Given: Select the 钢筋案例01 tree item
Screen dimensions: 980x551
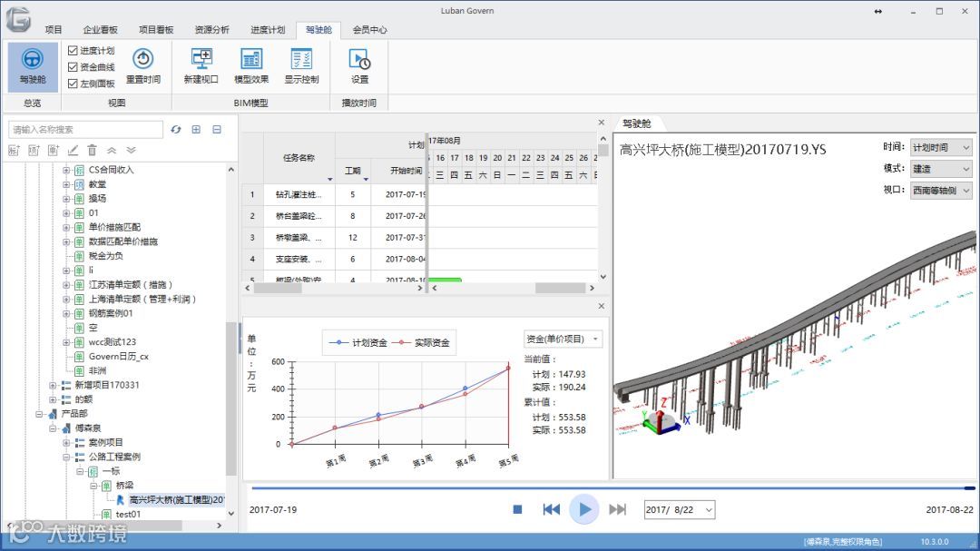Looking at the screenshot, I should (x=111, y=312).
